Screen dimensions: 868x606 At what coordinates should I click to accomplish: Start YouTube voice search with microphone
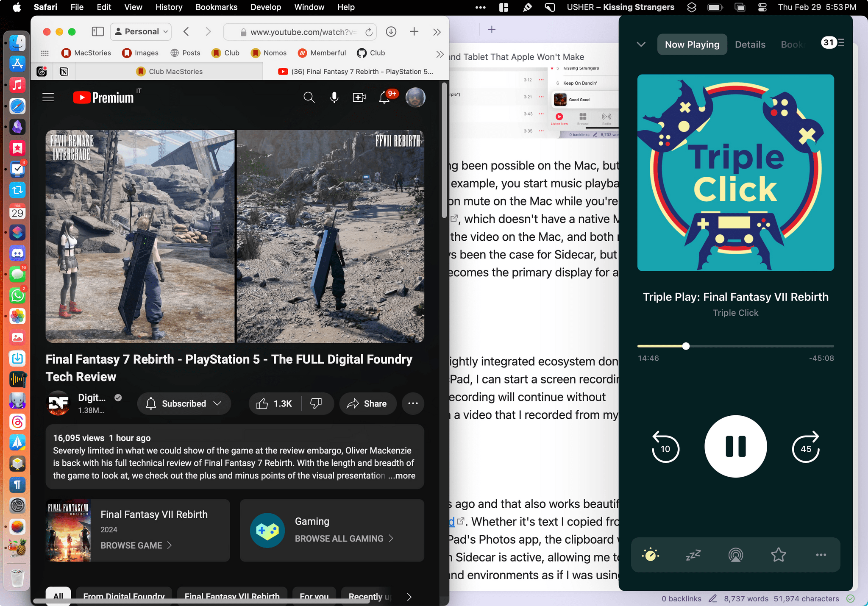point(334,98)
